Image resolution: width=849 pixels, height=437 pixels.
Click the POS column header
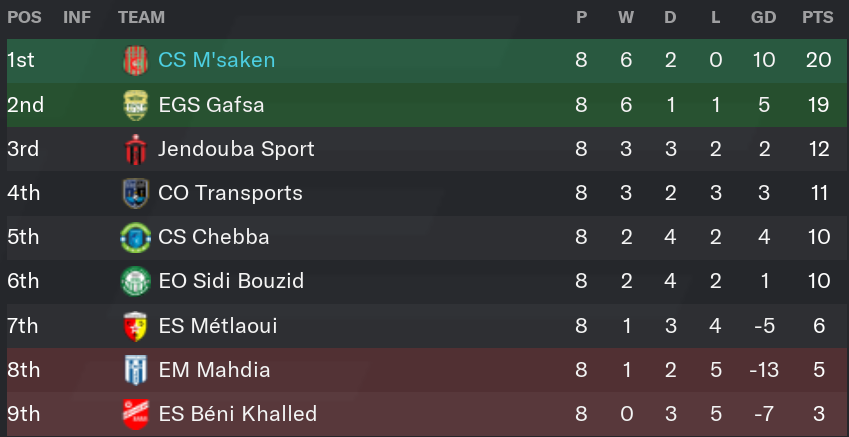[x=24, y=17]
